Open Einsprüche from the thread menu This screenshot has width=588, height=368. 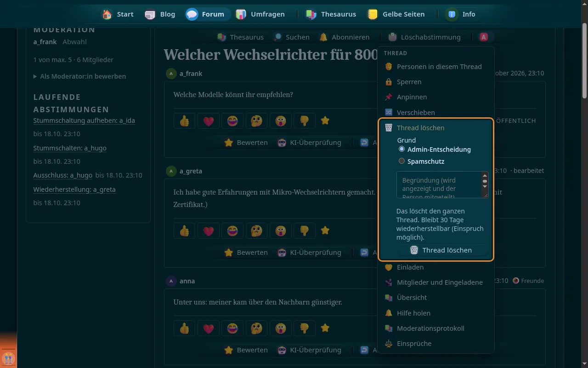tap(435, 344)
